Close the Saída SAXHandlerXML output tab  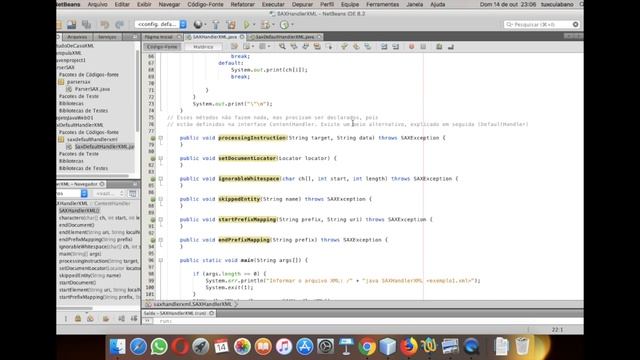[211, 313]
